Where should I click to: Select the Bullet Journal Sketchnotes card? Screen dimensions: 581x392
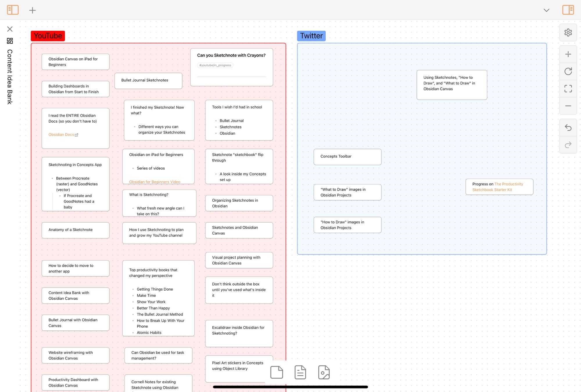coord(148,80)
